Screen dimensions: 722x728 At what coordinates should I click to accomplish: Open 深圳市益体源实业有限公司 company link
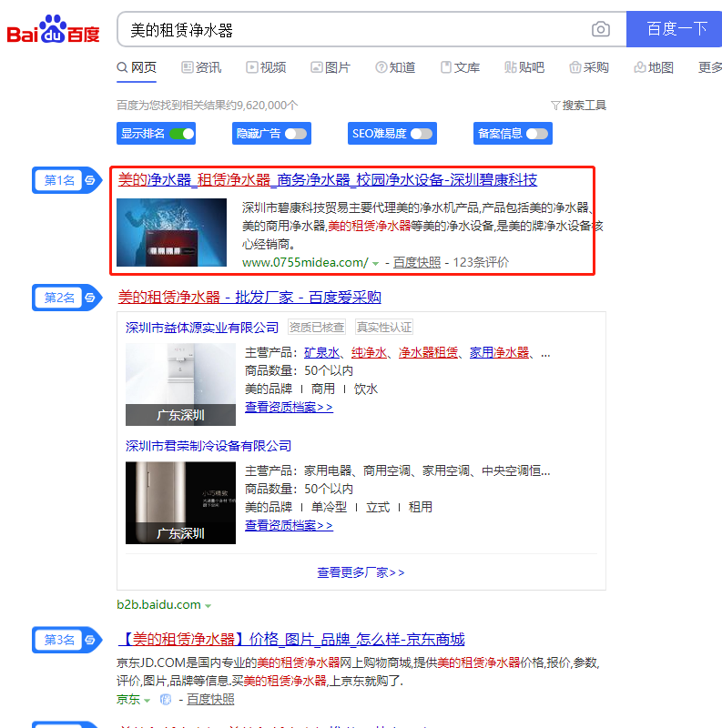click(201, 328)
